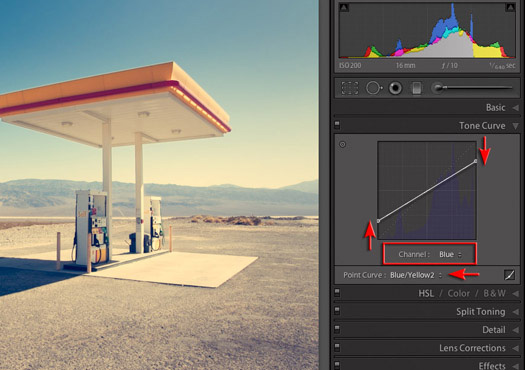Click the Split Toning panel title
The height and width of the screenshot is (370, 525).
pos(481,312)
